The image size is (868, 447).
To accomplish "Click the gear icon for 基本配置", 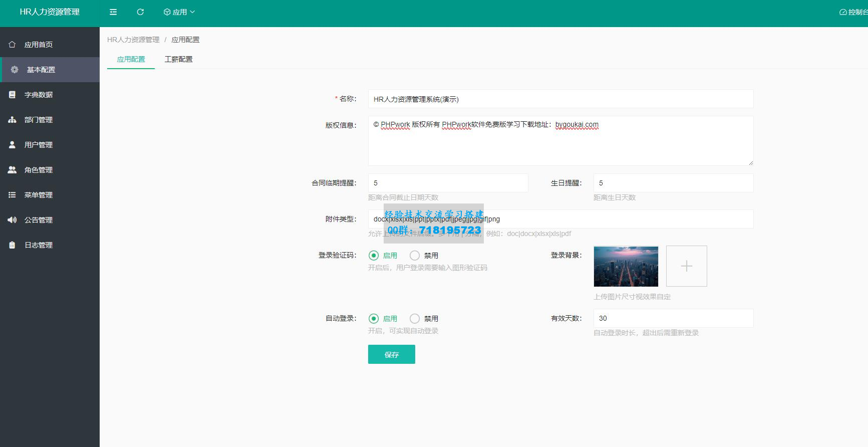I will tap(15, 70).
